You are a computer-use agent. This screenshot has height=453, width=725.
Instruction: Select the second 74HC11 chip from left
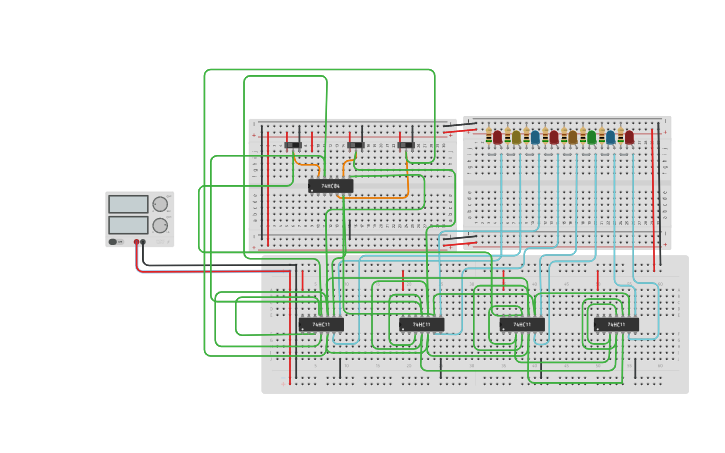point(422,324)
